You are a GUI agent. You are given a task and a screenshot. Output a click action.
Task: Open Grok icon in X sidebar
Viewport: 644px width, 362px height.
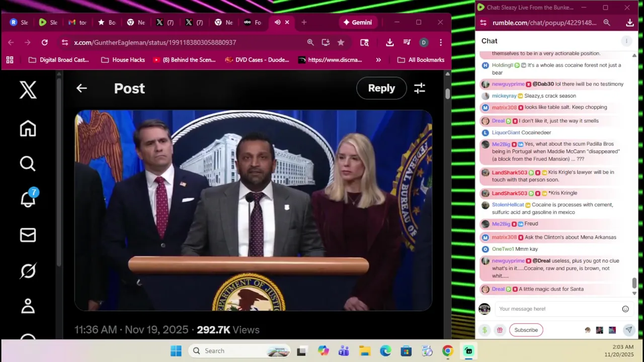tap(28, 271)
